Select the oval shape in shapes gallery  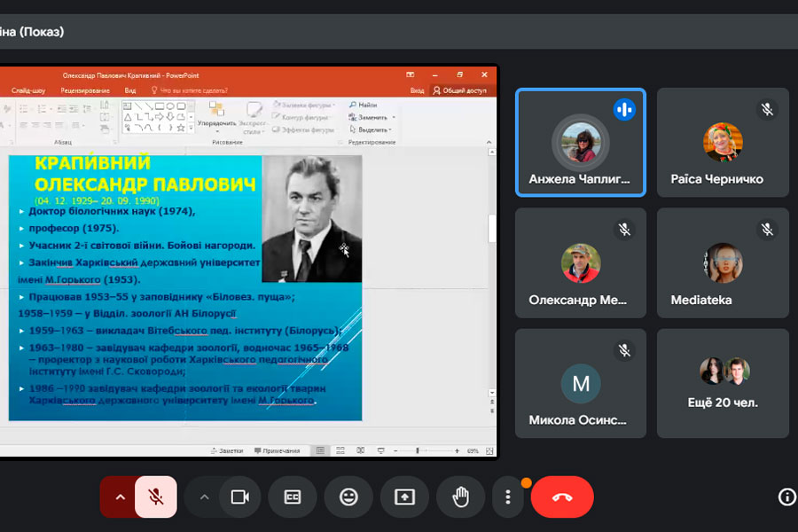click(169, 106)
